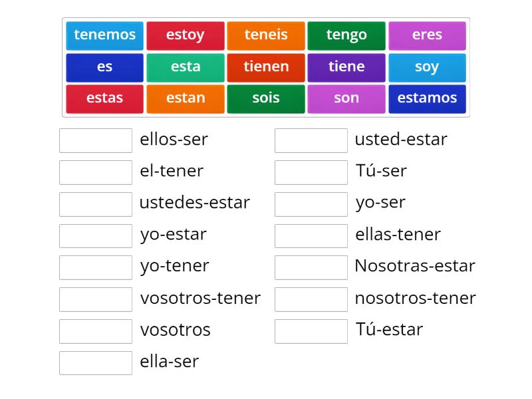The height and width of the screenshot is (399, 532).
Task: Select the "tienen" word tile
Action: click(x=266, y=66)
